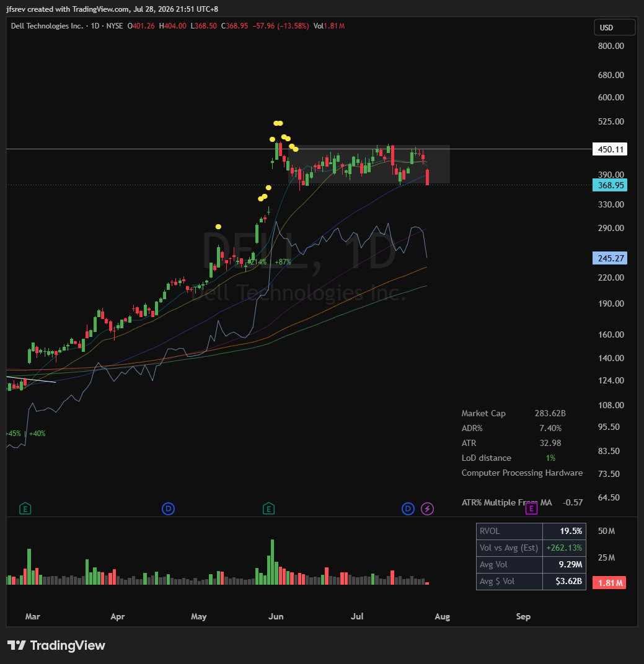
Task: Click the 800.00 price axis label
Action: [611, 46]
